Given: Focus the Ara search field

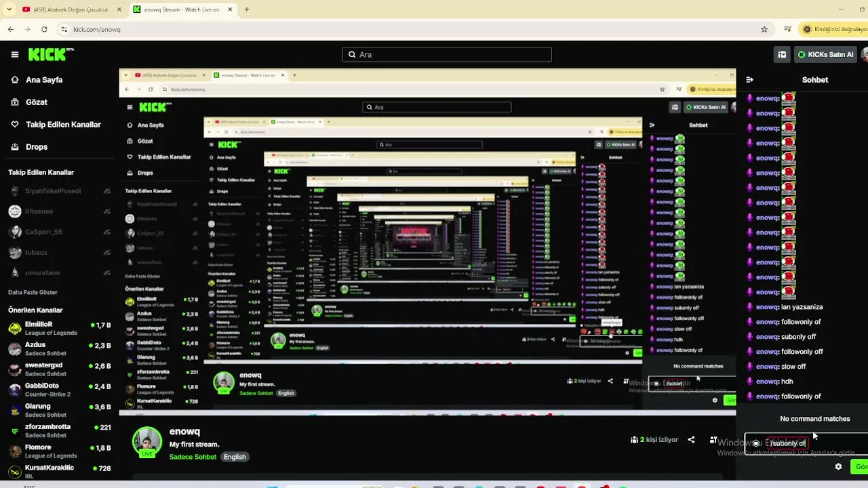Looking at the screenshot, I should 447,55.
